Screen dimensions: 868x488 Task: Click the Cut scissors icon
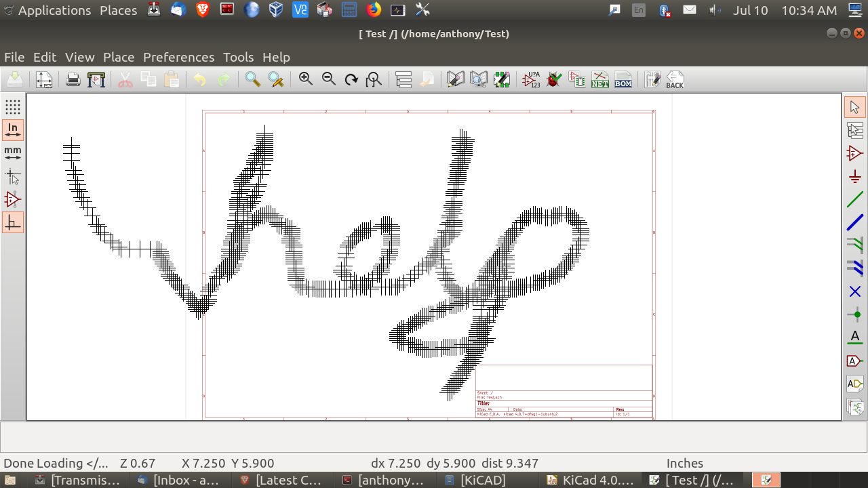[x=125, y=80]
